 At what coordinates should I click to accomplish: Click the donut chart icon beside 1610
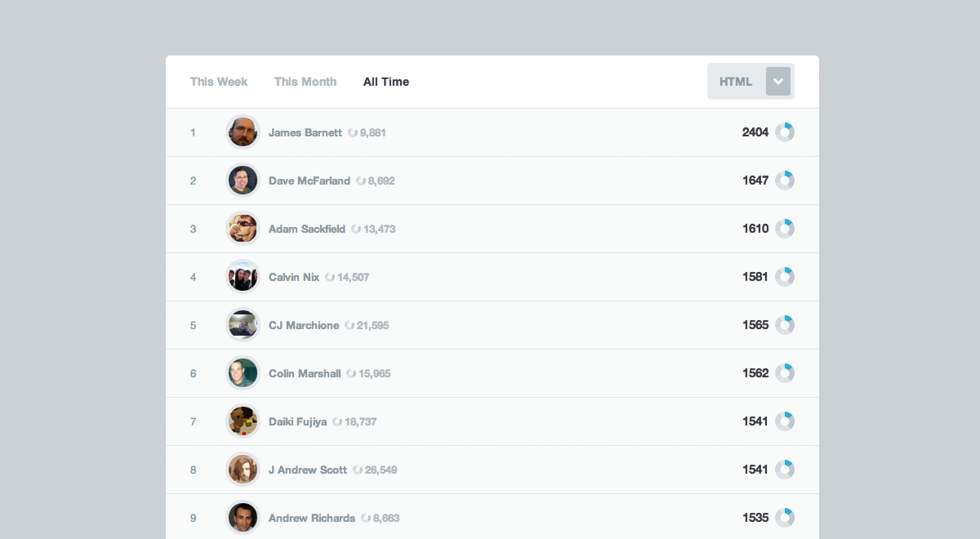tap(785, 229)
